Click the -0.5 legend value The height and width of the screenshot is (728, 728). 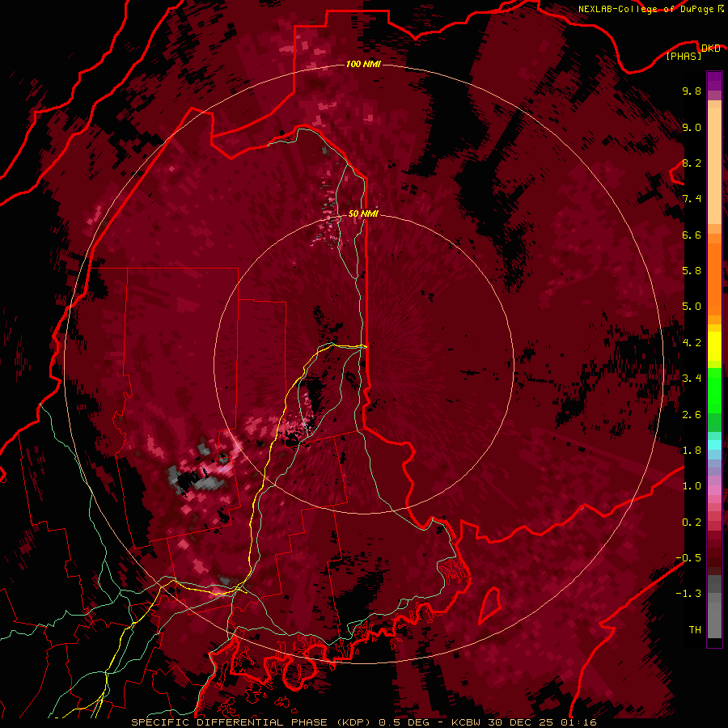tap(688, 557)
